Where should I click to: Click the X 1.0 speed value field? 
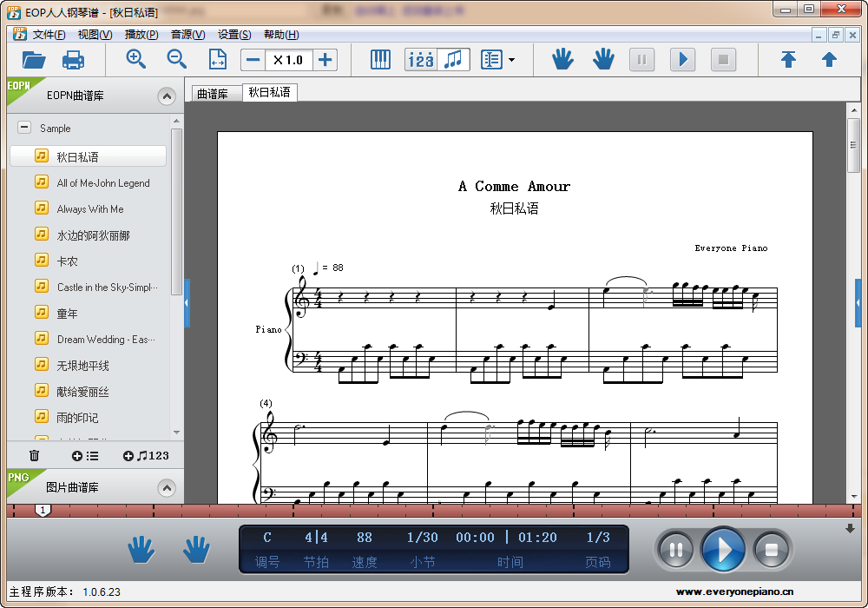tap(289, 60)
